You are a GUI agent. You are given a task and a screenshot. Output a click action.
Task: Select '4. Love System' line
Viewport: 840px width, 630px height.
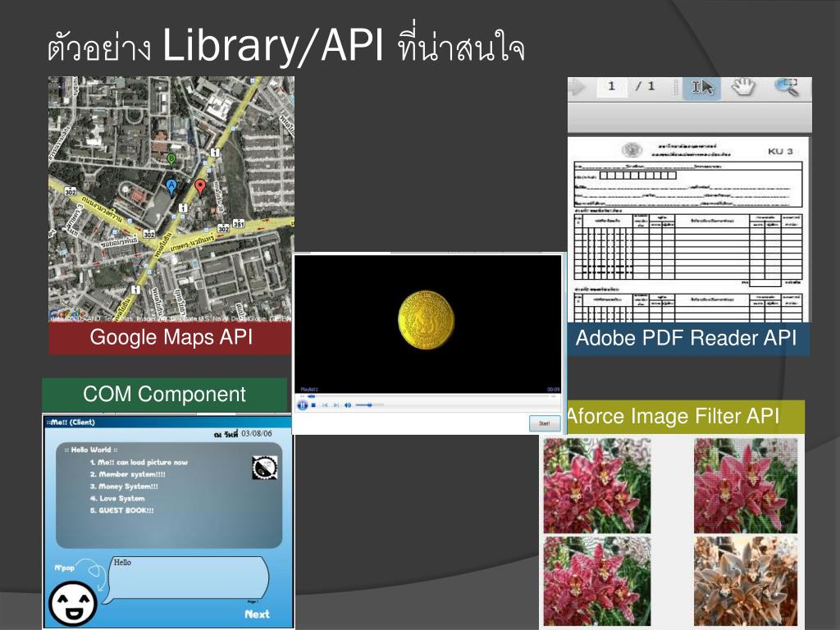coord(116,499)
